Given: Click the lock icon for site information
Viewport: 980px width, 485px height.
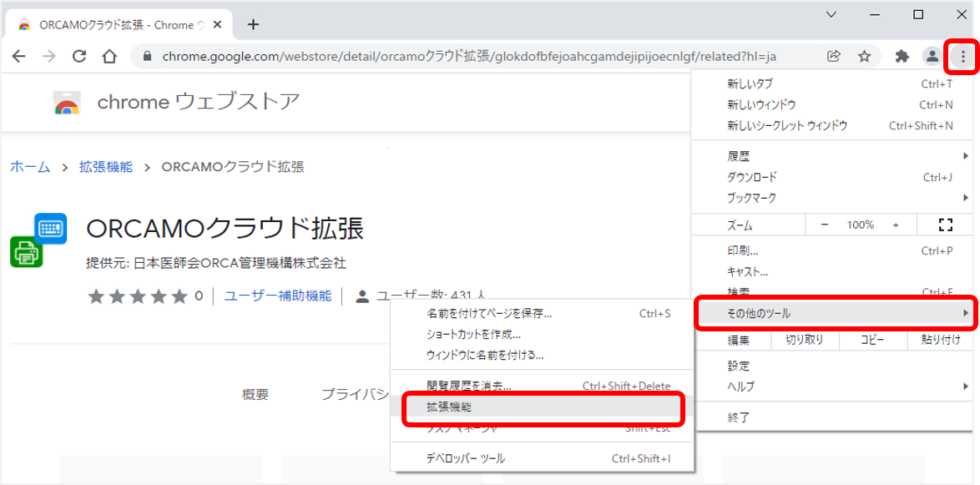Looking at the screenshot, I should coord(148,57).
